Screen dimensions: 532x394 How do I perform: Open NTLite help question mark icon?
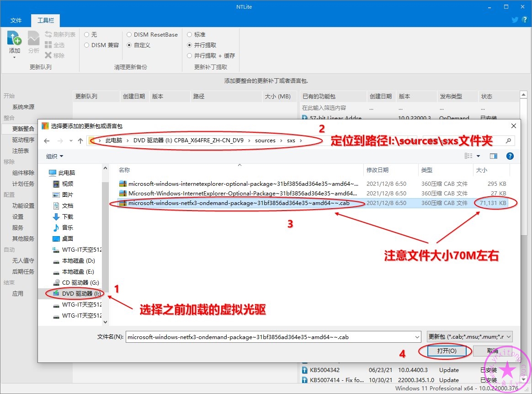(525, 20)
